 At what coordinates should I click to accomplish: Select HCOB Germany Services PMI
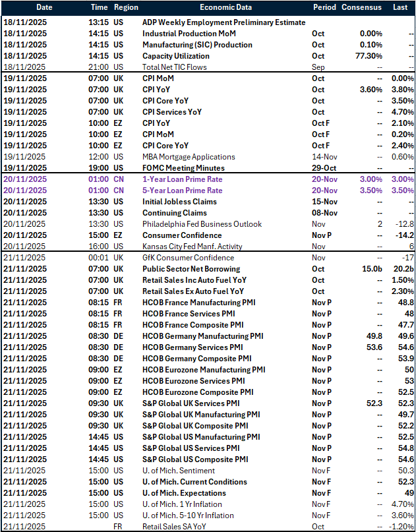coord(193,347)
